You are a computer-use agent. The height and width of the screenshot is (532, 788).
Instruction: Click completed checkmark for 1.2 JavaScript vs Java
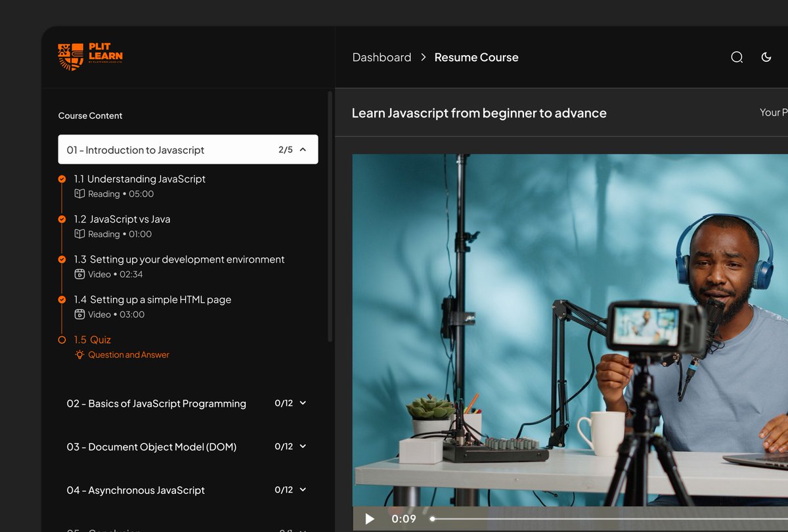click(x=62, y=219)
